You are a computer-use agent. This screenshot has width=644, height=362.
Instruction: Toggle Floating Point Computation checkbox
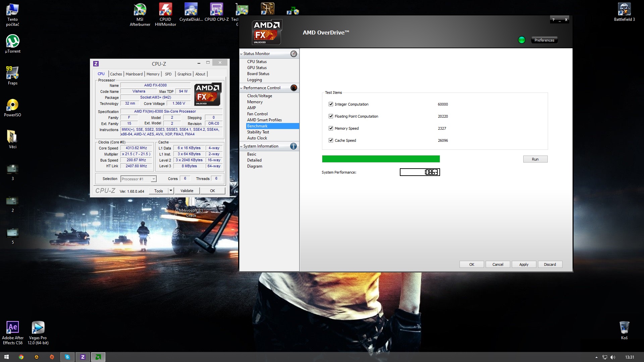click(x=331, y=116)
